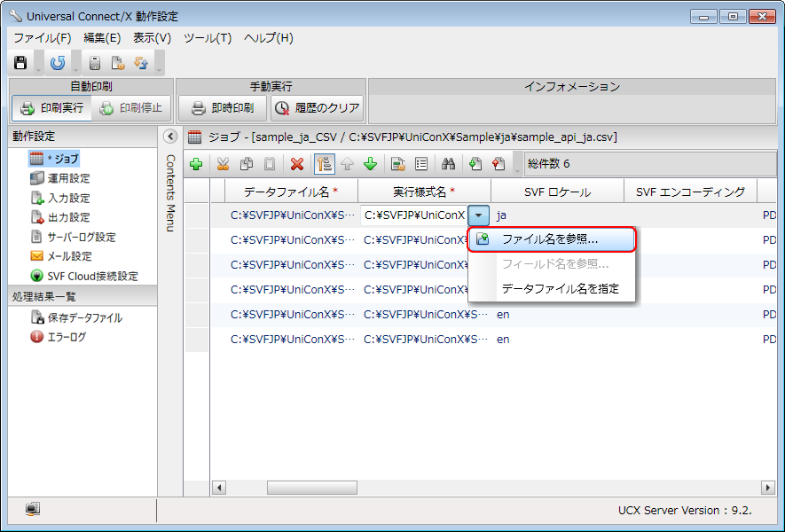Image resolution: width=785 pixels, height=532 pixels.
Task: Toggle the sort order list icon
Action: [325, 164]
